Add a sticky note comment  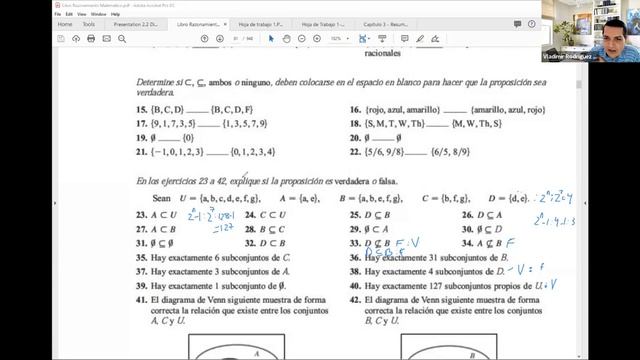[404, 39]
